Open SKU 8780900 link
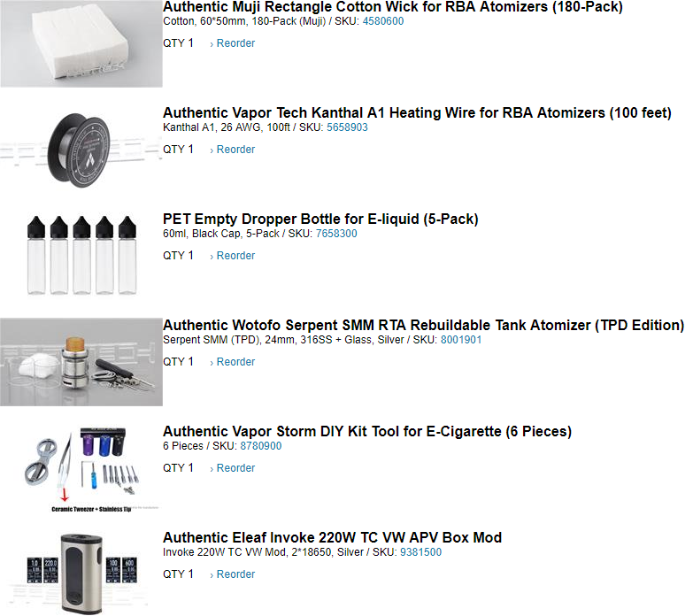Image resolution: width=693 pixels, height=616 pixels. click(x=261, y=445)
